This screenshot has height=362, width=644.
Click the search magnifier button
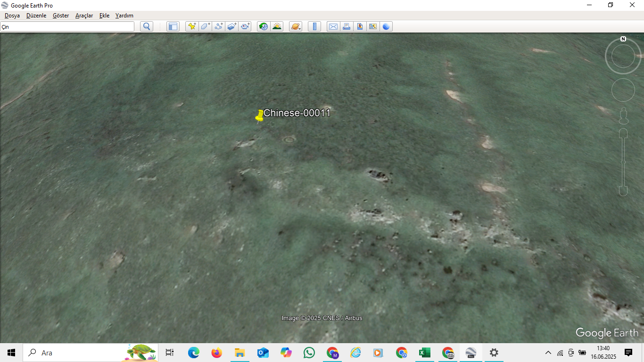pos(147,26)
